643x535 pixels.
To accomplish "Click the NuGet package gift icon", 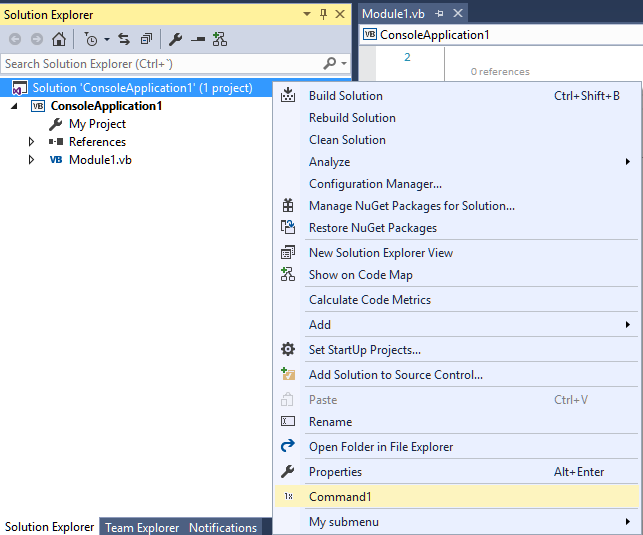I will 288,205.
